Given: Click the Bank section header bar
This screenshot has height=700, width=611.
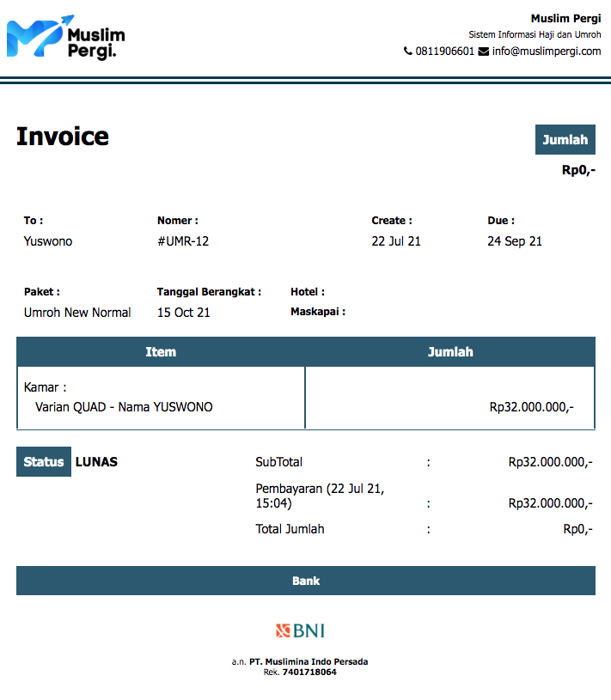Looking at the screenshot, I should point(306,581).
